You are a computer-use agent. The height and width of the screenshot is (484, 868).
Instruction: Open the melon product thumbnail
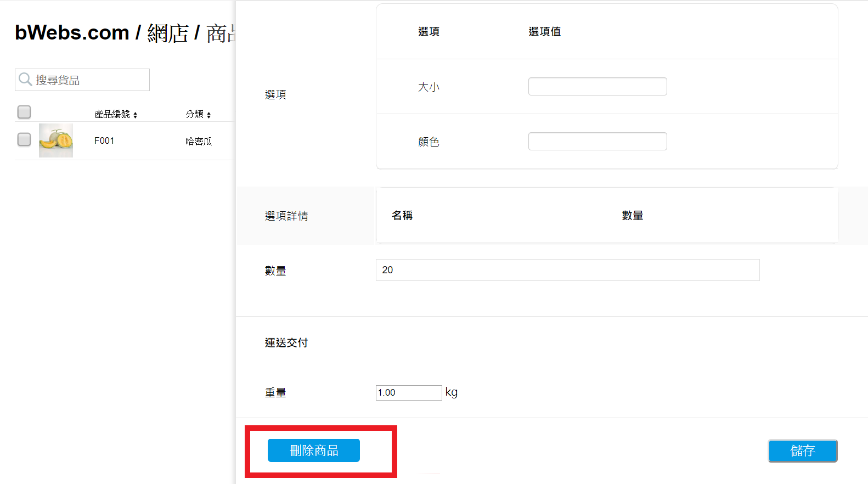56,140
